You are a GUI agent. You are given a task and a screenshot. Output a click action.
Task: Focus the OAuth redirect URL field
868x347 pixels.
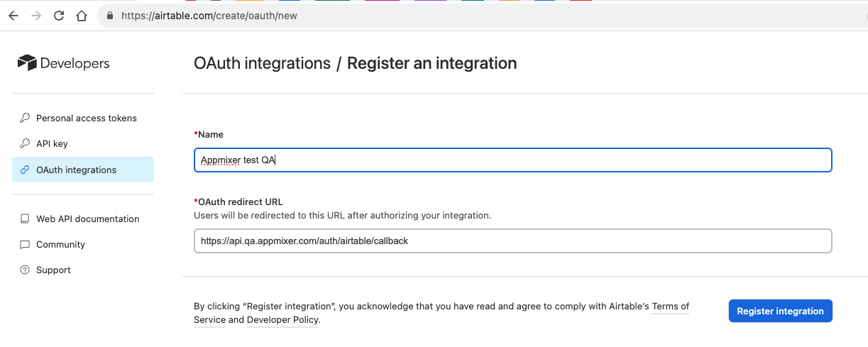pyautogui.click(x=512, y=241)
